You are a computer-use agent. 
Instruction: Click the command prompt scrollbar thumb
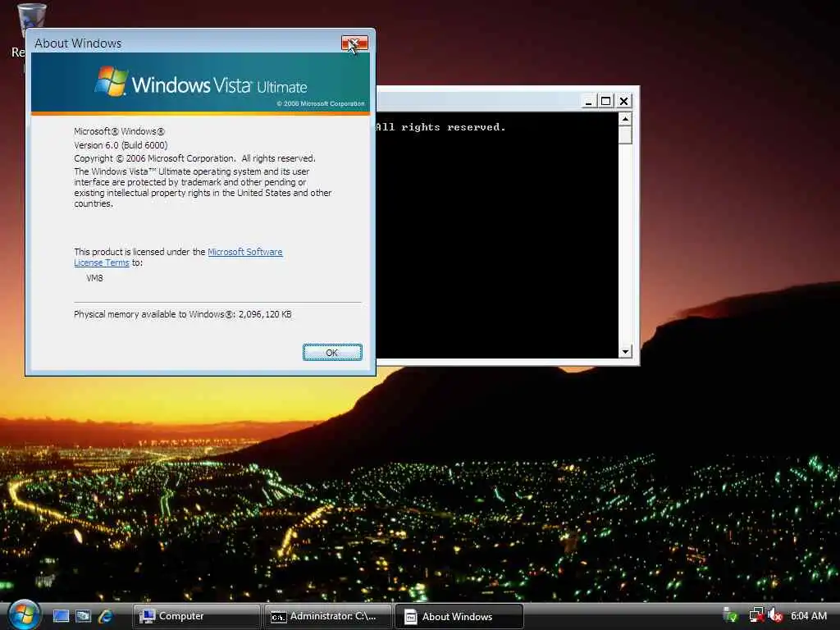[625, 135]
